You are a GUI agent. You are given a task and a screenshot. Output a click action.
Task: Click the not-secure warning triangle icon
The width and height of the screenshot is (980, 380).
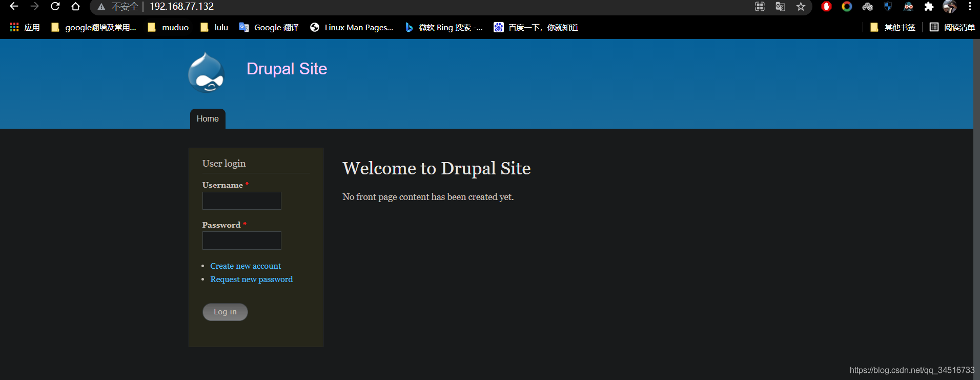pyautogui.click(x=101, y=7)
